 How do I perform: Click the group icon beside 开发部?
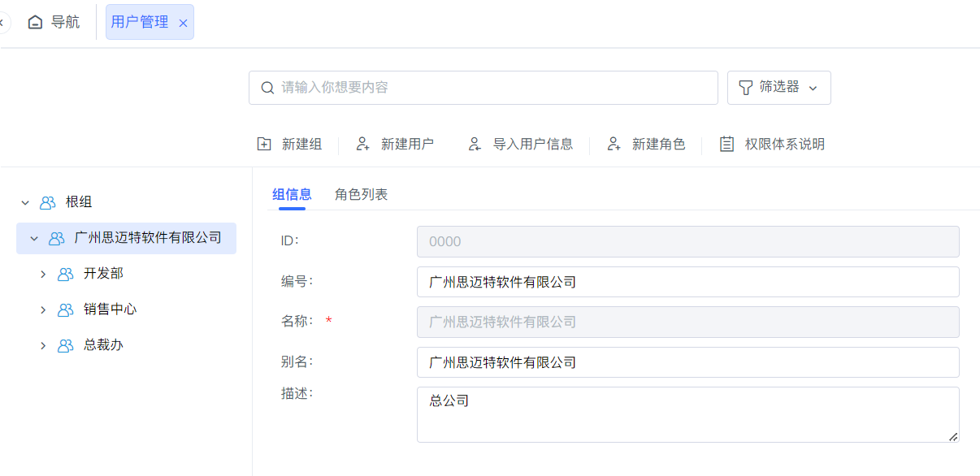[x=66, y=275]
